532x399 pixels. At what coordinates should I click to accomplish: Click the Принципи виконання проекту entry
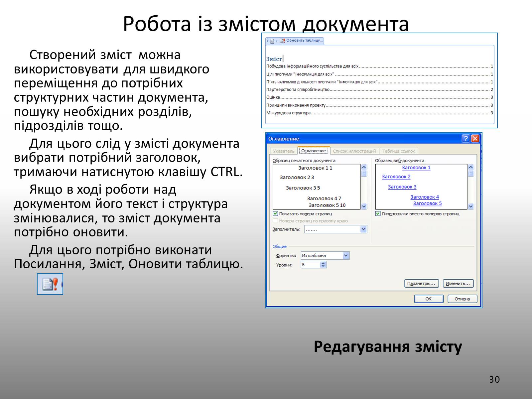[379, 105]
